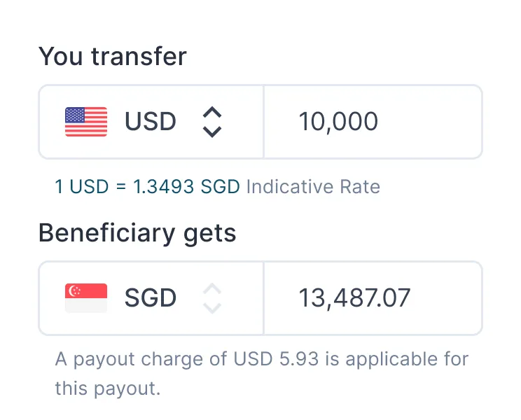Click the payout charge notice text
The width and height of the screenshot is (521, 420).
(x=262, y=360)
